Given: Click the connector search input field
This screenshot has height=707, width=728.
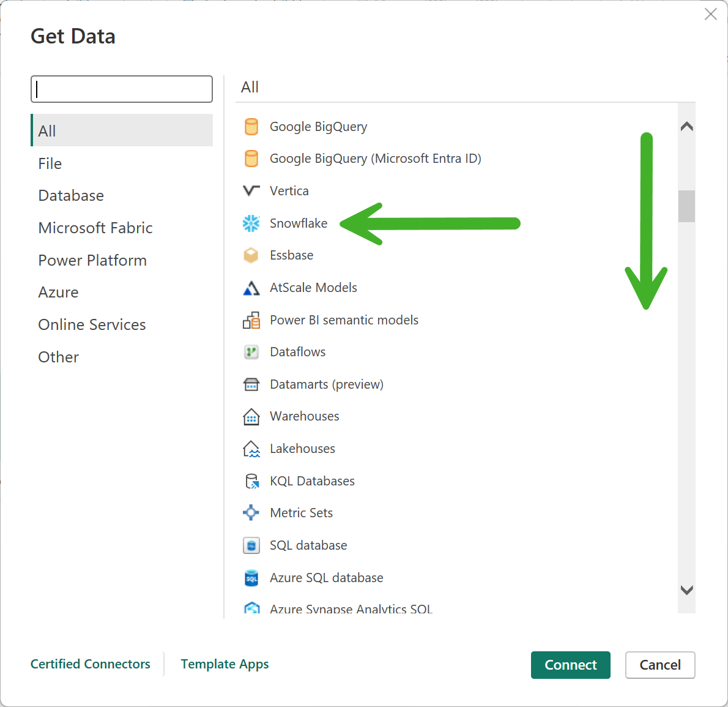Looking at the screenshot, I should coord(122,89).
